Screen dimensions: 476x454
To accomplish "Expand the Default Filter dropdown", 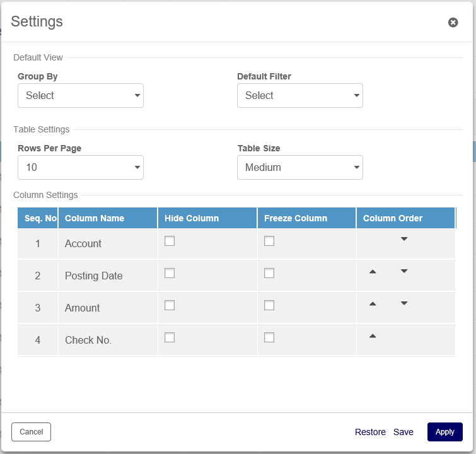I will point(300,96).
